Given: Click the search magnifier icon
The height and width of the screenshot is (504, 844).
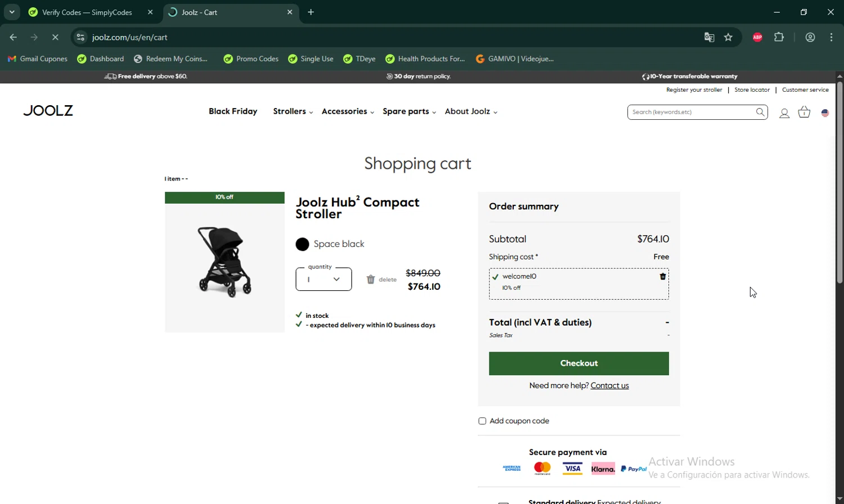Looking at the screenshot, I should (760, 112).
